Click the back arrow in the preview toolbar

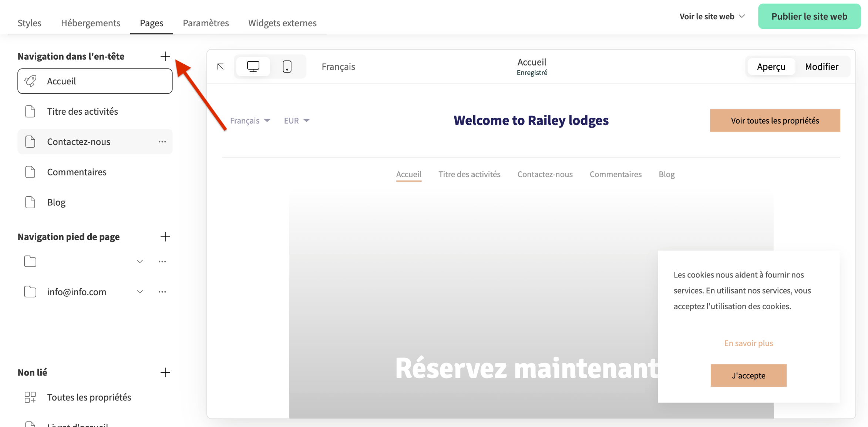220,66
